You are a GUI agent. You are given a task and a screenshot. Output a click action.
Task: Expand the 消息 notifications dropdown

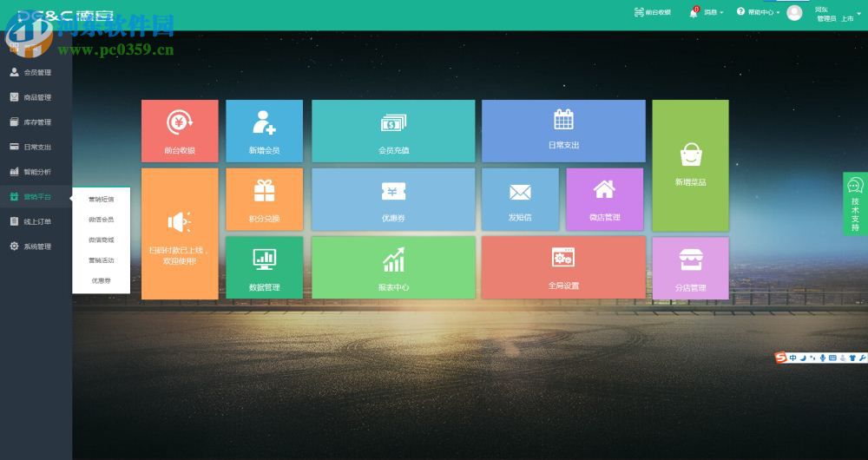click(707, 12)
